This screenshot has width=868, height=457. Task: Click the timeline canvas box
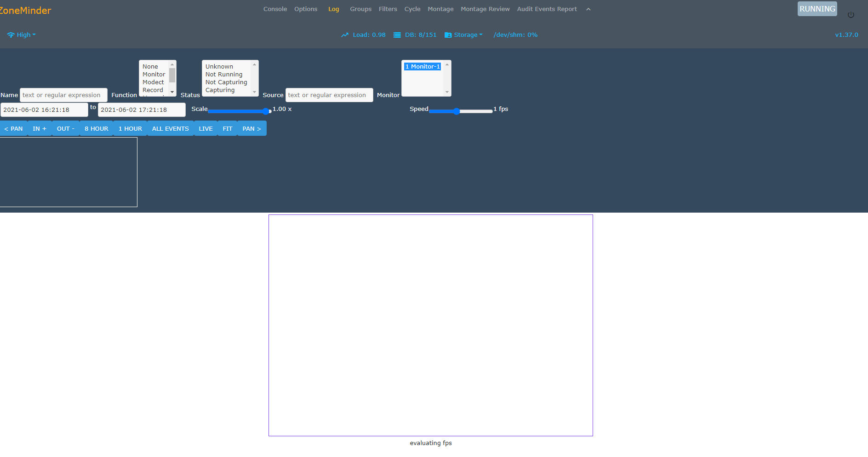pyautogui.click(x=69, y=172)
